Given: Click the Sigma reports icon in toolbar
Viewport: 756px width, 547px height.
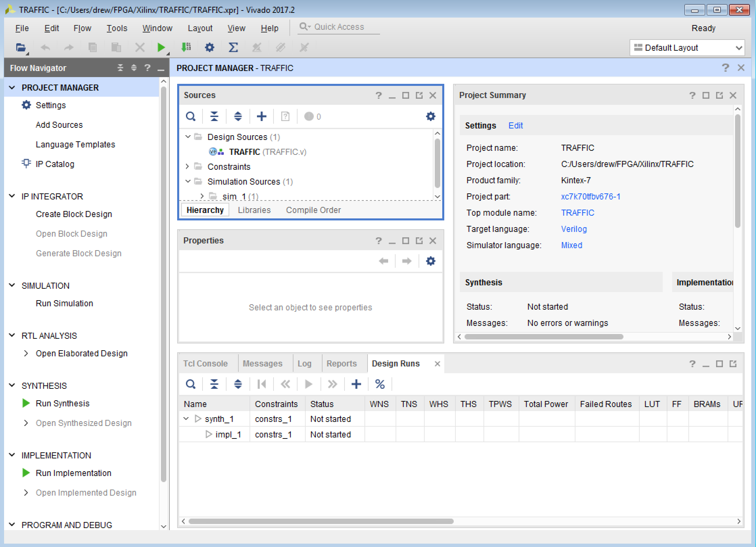Looking at the screenshot, I should [x=233, y=47].
